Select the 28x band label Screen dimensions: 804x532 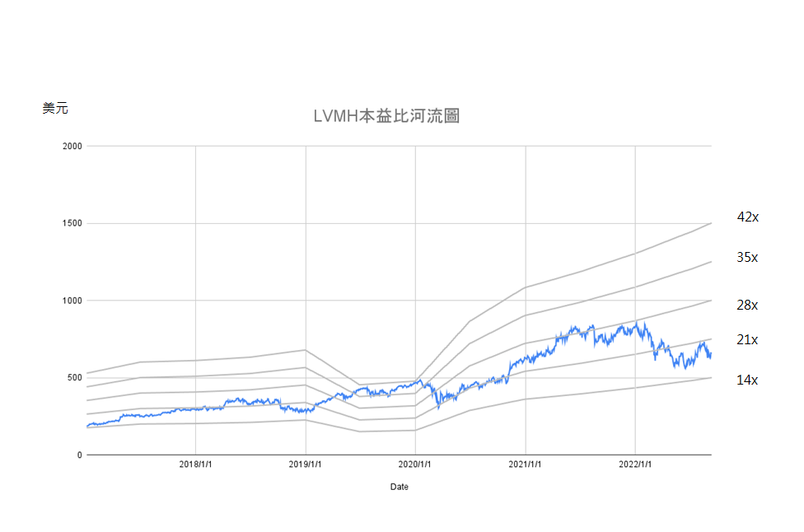747,306
